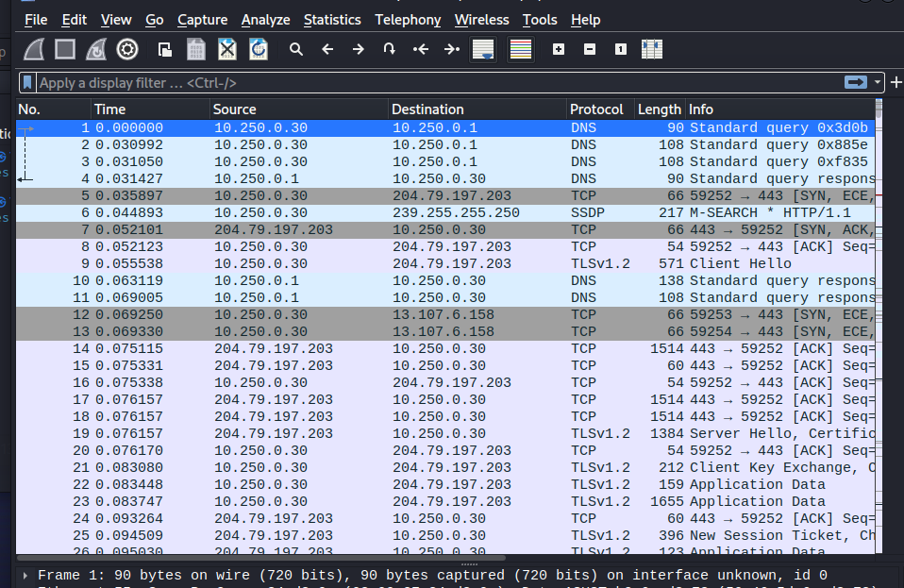Reload this capture file
Viewport: 904px width, 588px height.
pyautogui.click(x=258, y=49)
